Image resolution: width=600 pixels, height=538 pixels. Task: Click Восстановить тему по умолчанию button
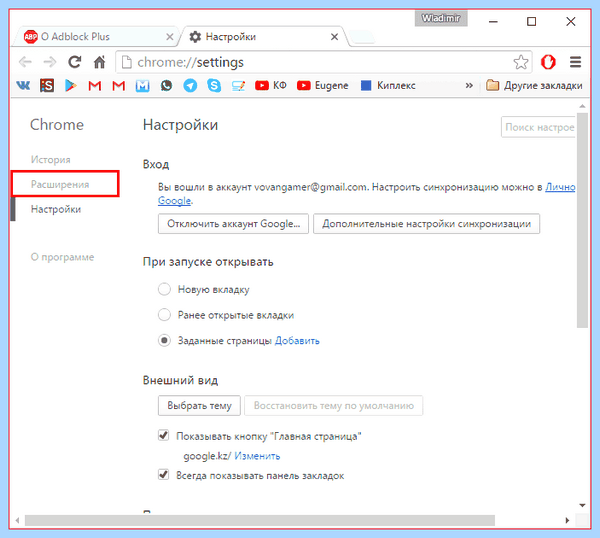click(x=334, y=405)
